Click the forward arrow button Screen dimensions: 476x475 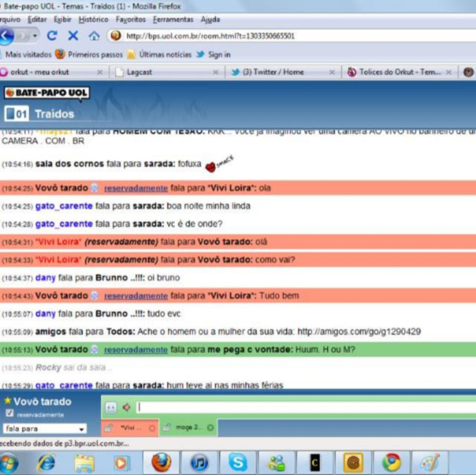coord(24,36)
